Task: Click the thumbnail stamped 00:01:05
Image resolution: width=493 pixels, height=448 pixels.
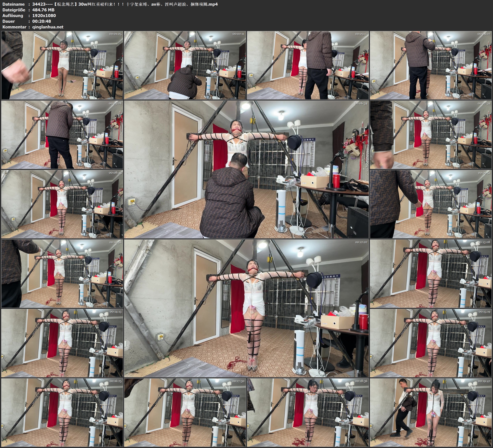Action: 62,65
